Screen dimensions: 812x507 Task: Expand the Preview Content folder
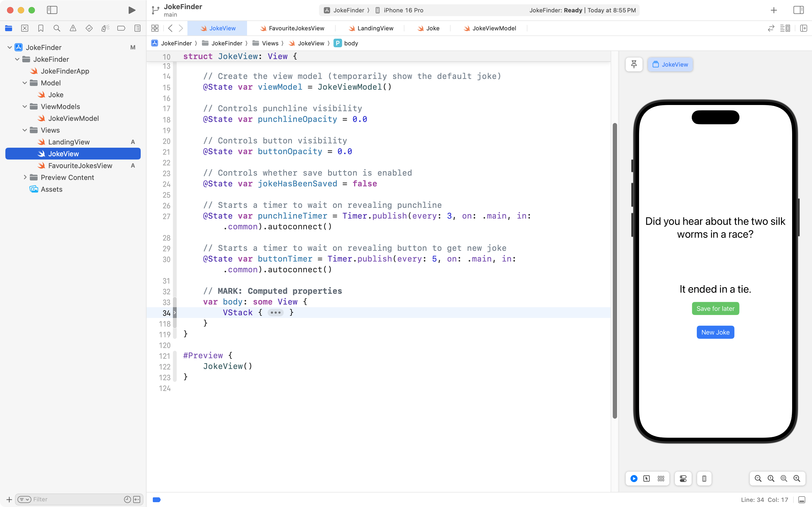[x=25, y=178]
